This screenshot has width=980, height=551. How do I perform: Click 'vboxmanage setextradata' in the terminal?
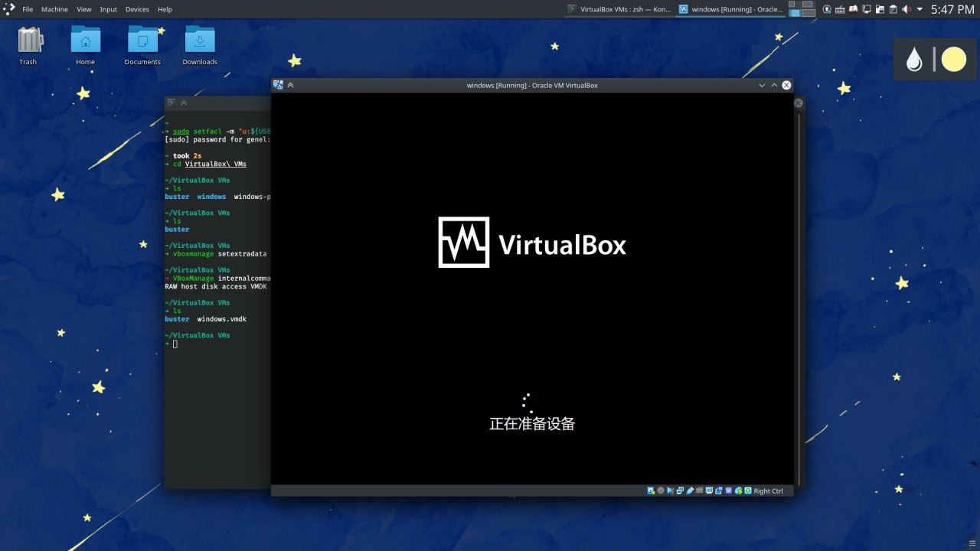[x=220, y=253]
